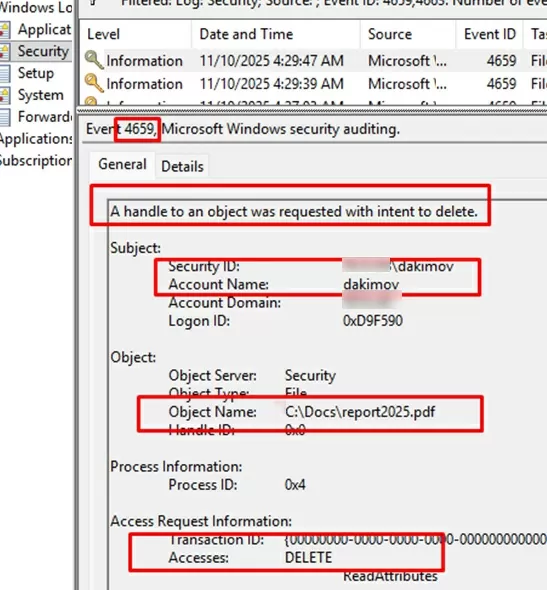Sort by the Event ID column header

pos(489,34)
